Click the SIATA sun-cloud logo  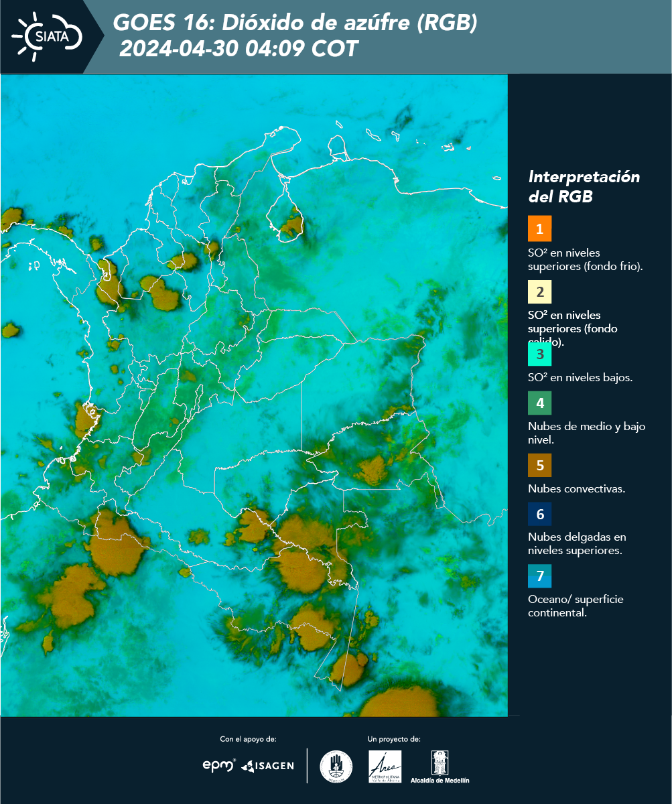pos(47,36)
